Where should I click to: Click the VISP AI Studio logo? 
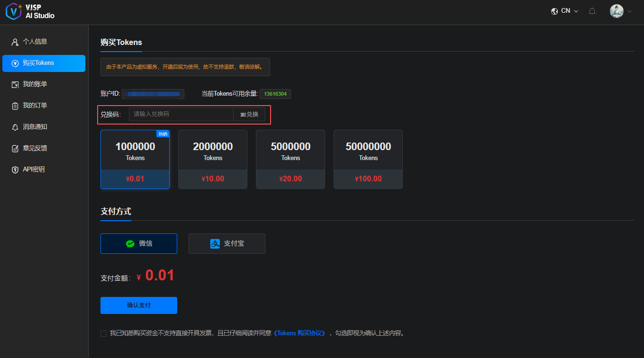(30, 11)
